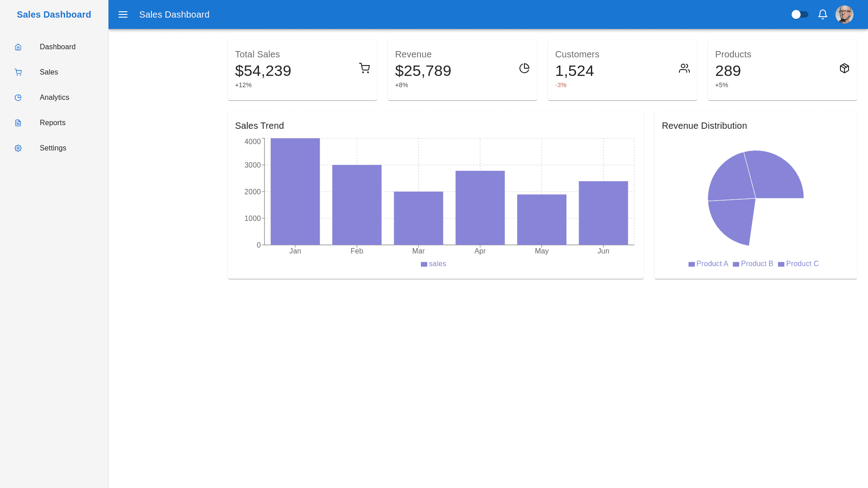The width and height of the screenshot is (868, 488).
Task: Click the Jan bar in Sales Trend
Action: [x=295, y=192]
